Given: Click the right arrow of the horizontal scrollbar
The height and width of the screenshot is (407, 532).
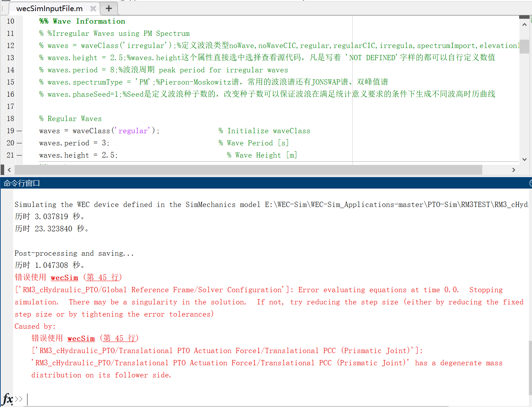Looking at the screenshot, I should point(514,170).
